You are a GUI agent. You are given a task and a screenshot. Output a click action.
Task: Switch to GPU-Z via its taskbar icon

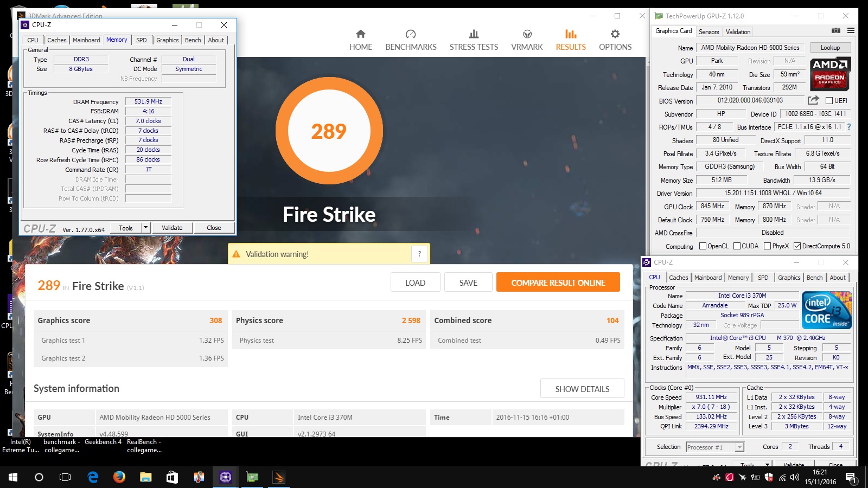coord(252,477)
